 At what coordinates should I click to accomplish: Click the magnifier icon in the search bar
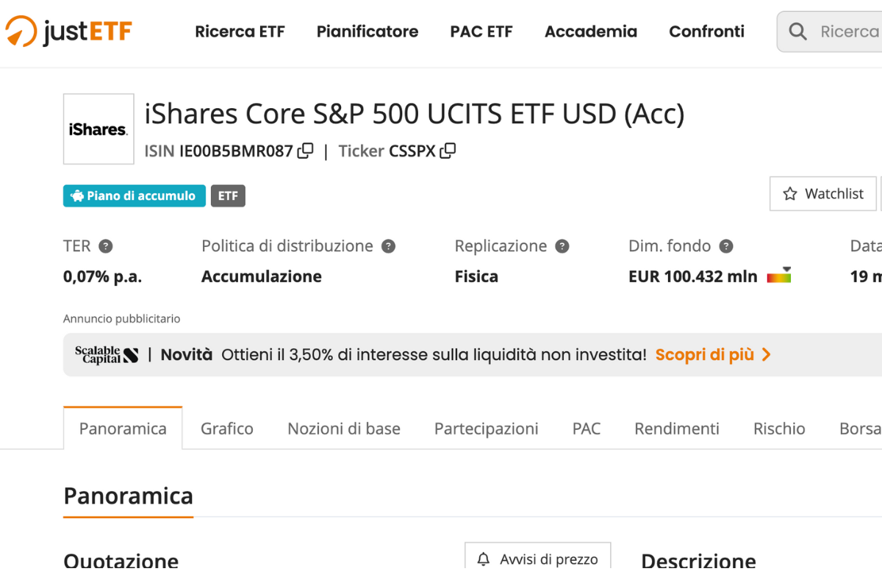coord(797,32)
